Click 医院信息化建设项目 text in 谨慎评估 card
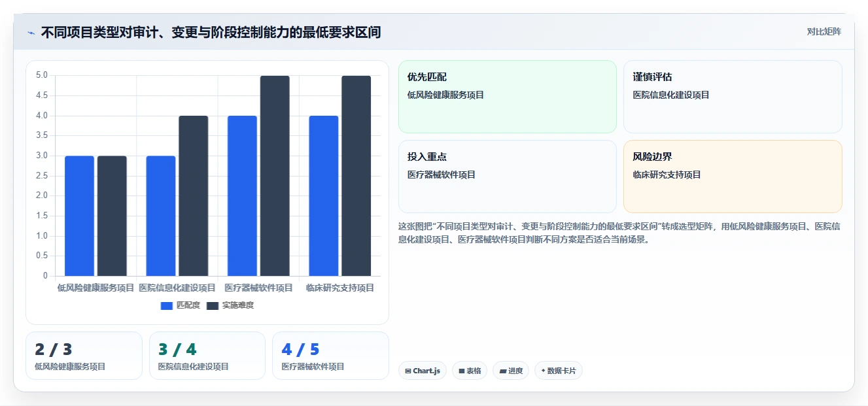 coord(671,95)
